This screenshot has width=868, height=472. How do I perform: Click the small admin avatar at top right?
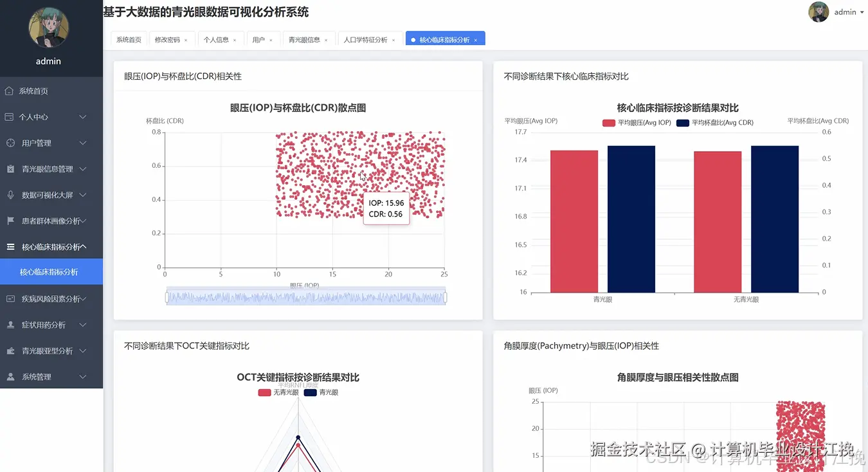[x=818, y=12]
